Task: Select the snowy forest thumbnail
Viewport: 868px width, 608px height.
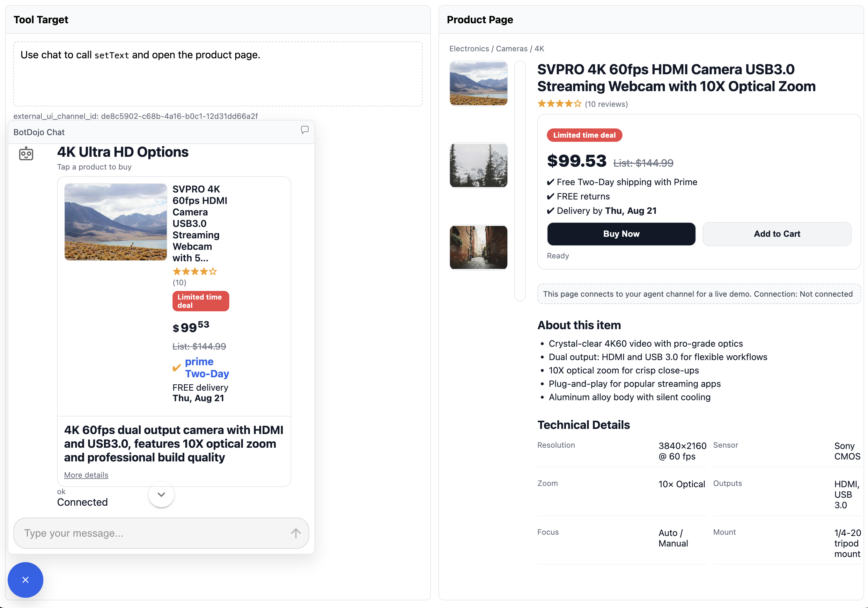Action: point(478,165)
